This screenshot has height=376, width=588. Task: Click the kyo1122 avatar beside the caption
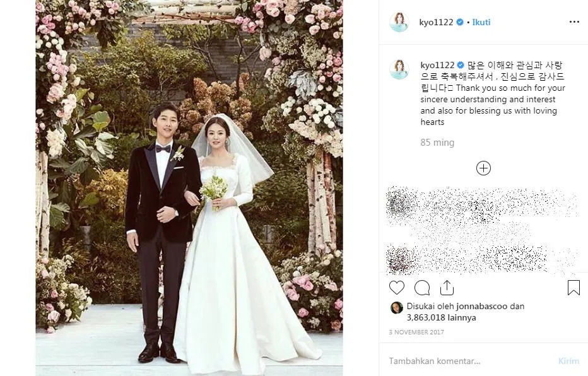point(399,69)
